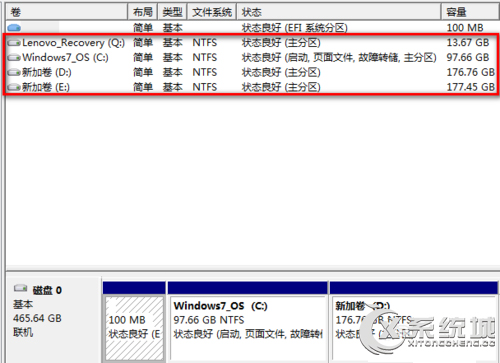The height and width of the screenshot is (363, 500).
Task: Click the 13.67 GB capacity value
Action: [x=468, y=43]
